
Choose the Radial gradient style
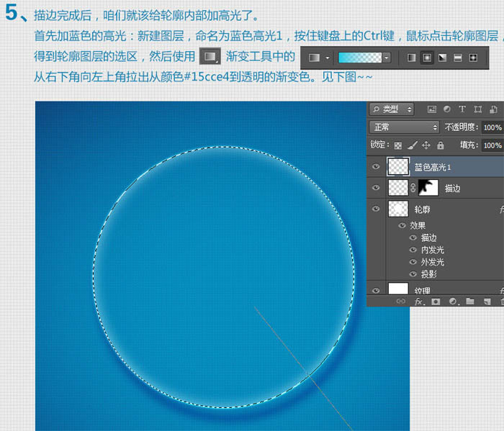427,58
